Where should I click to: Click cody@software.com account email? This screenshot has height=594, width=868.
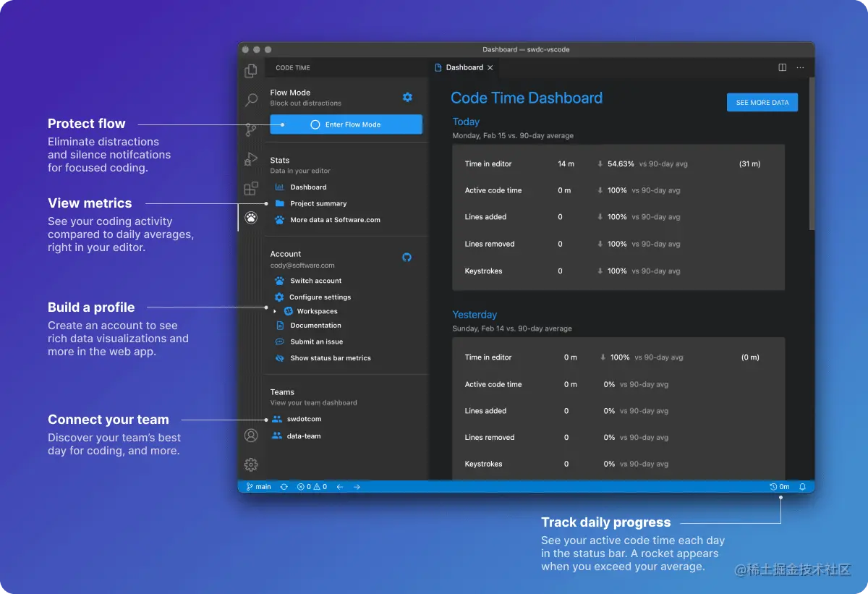[302, 266]
